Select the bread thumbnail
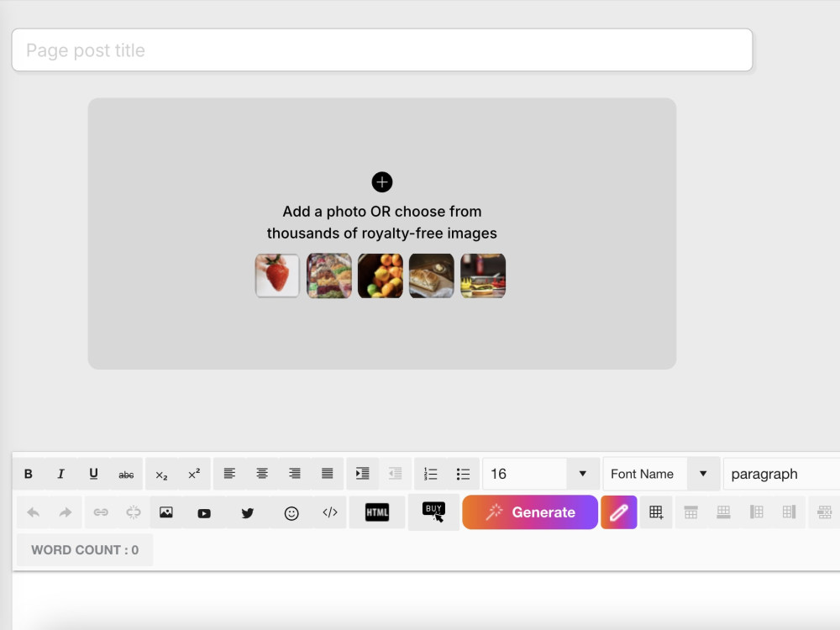The height and width of the screenshot is (630, 840). pyautogui.click(x=431, y=276)
